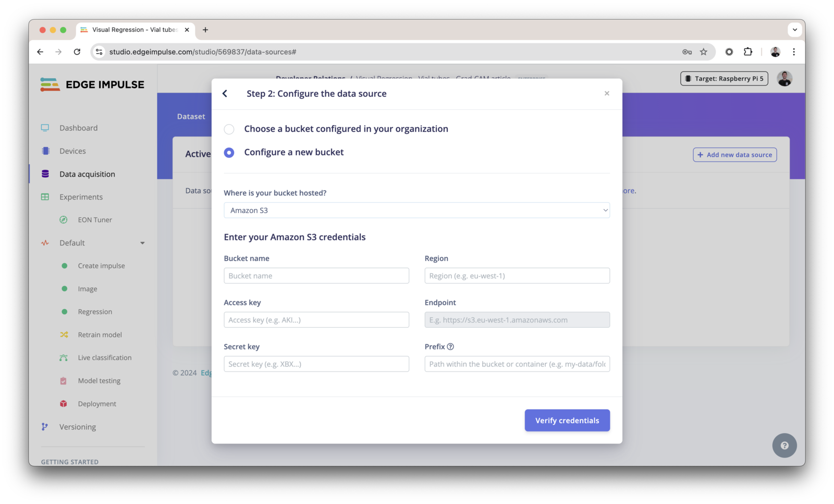Open the Prefix help tooltip icon
Image resolution: width=834 pixels, height=504 pixels.
coord(450,347)
